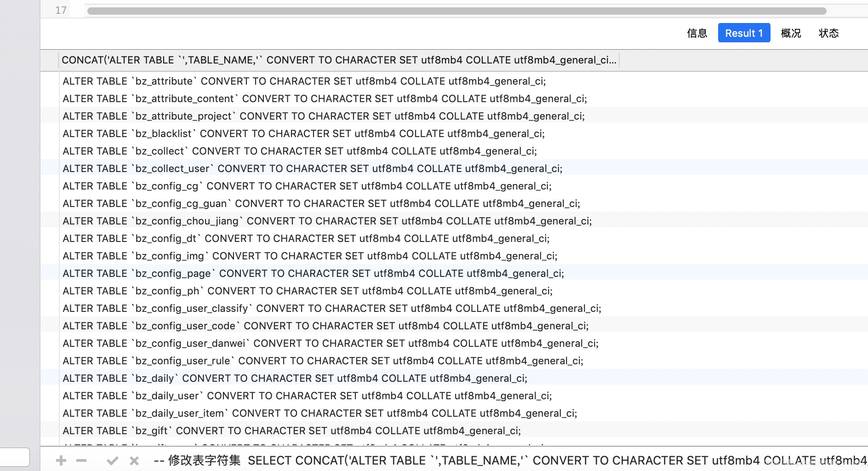868x471 pixels.
Task: Select the row for `bz_daily_user` table
Action: 454,396
